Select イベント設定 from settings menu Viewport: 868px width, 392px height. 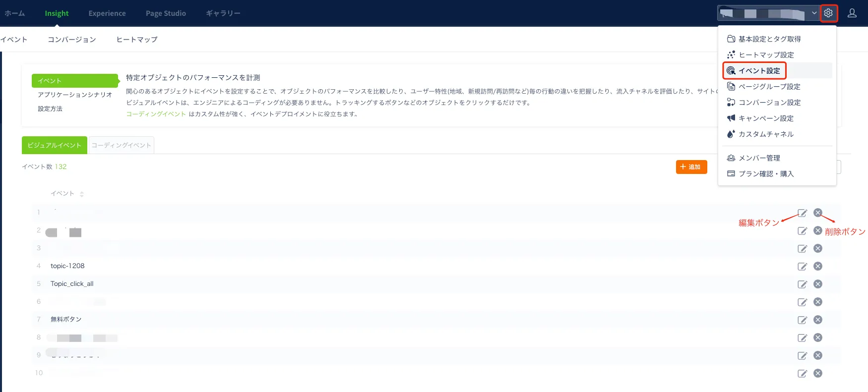point(759,71)
